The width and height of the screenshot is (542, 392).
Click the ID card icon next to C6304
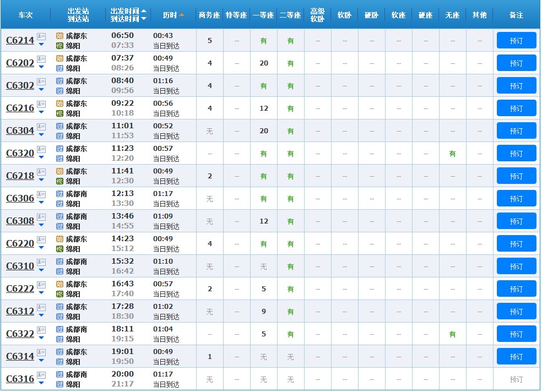click(x=41, y=127)
